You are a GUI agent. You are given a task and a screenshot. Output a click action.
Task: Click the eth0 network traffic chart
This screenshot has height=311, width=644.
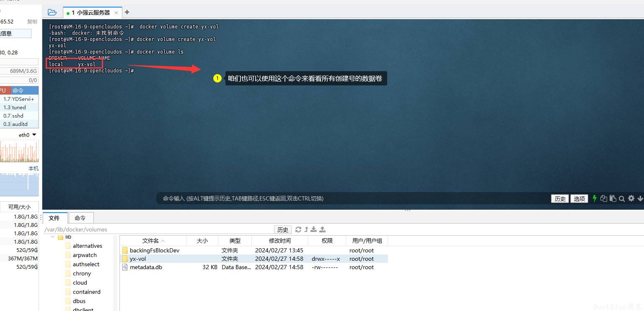[19, 151]
